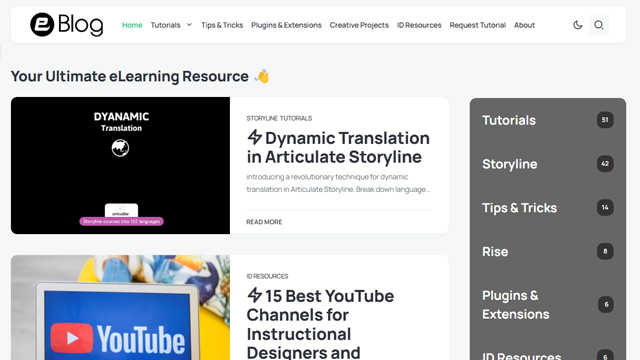
Task: Click the Your Ultimate eLearning Resource heading
Action: point(130,76)
